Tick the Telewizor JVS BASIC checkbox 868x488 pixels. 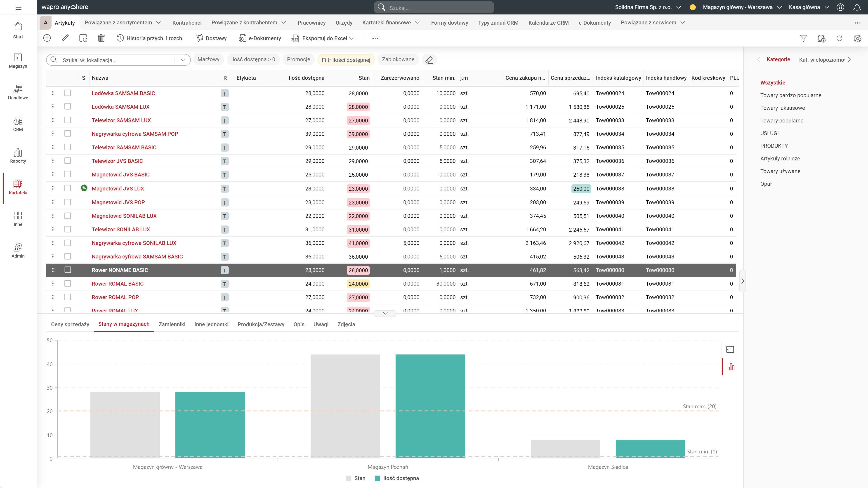point(68,161)
